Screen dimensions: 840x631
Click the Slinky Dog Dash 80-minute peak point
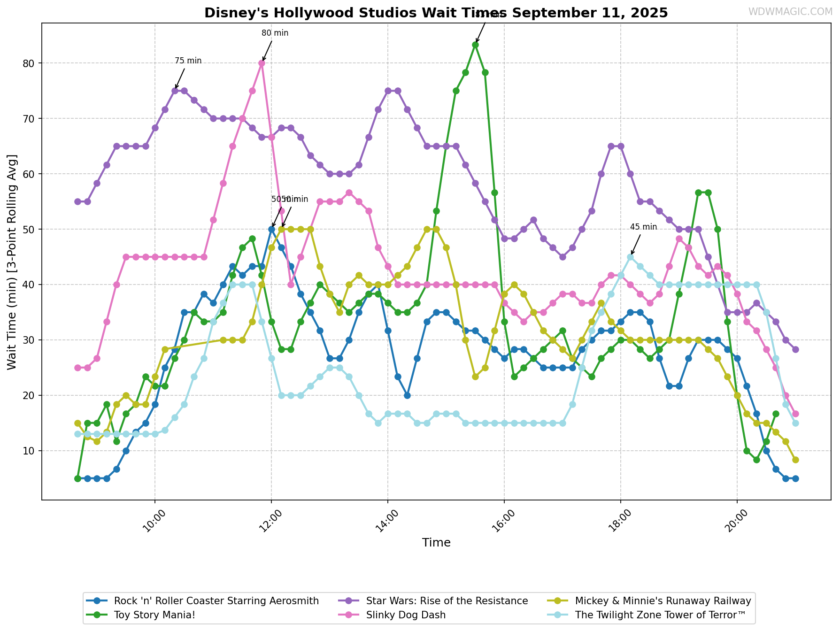pyautogui.click(x=262, y=63)
